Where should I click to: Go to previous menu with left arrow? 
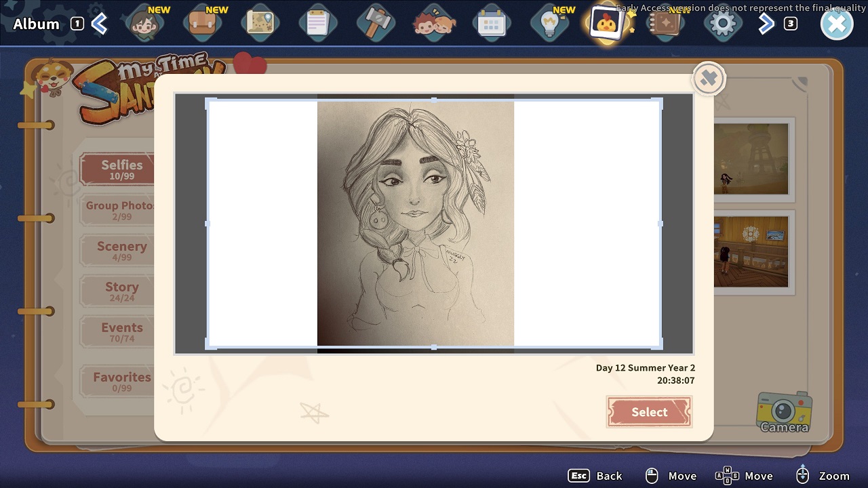click(x=100, y=24)
